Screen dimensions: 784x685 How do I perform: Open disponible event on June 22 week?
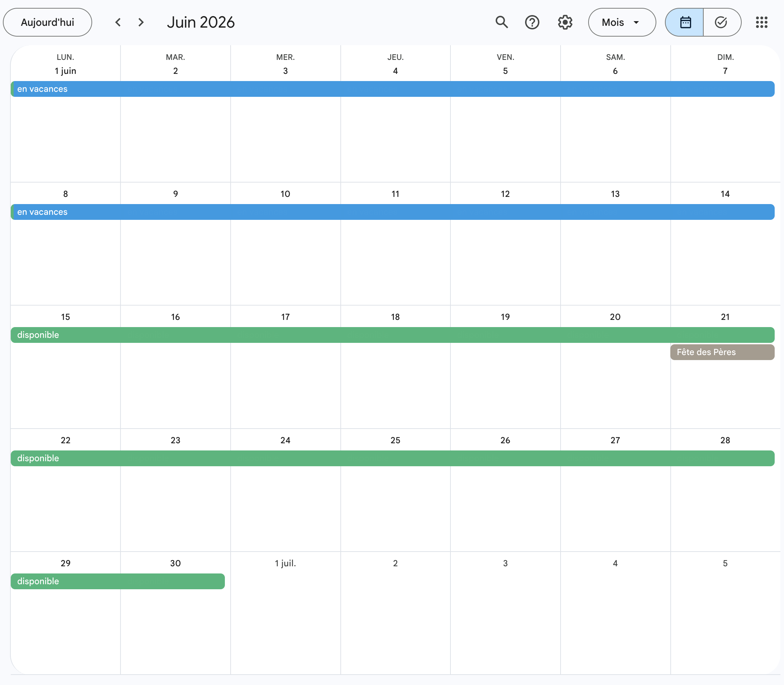coord(392,458)
